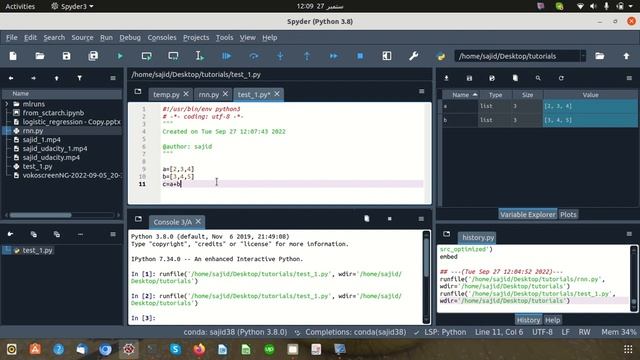Switch to the History tab

[x=528, y=320]
